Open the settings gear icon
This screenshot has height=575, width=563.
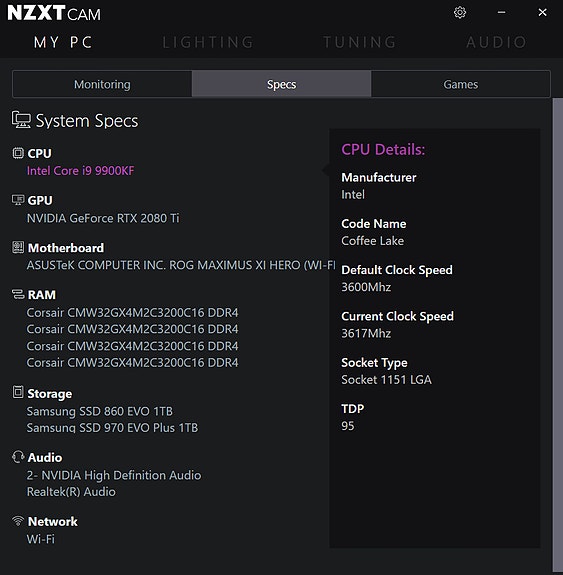tap(460, 12)
